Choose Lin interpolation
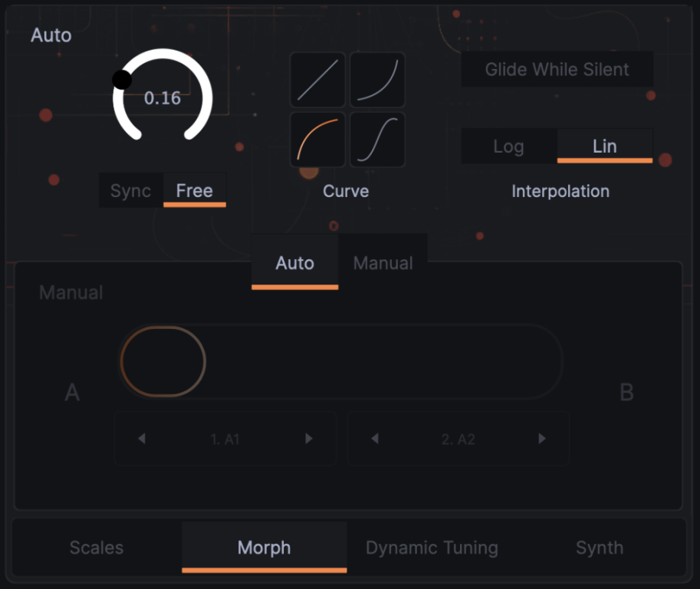This screenshot has height=589, width=700. tap(604, 146)
